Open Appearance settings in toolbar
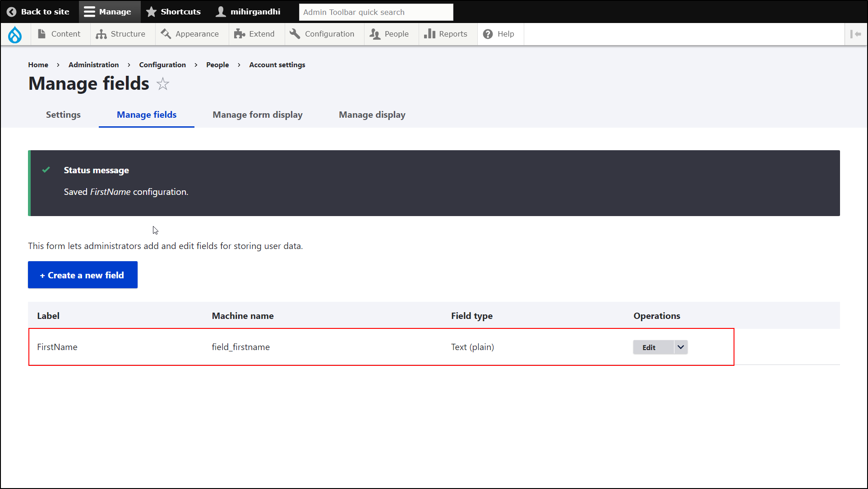 click(x=190, y=34)
